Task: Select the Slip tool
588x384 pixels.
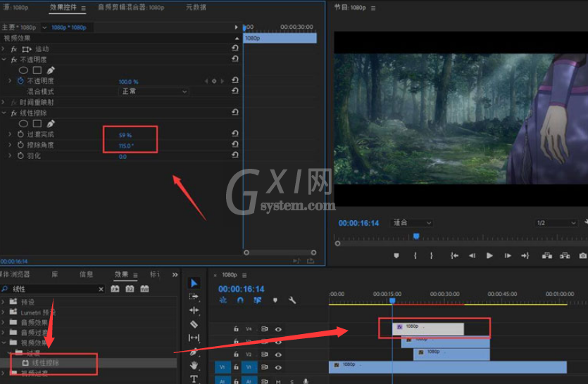Action: click(194, 338)
